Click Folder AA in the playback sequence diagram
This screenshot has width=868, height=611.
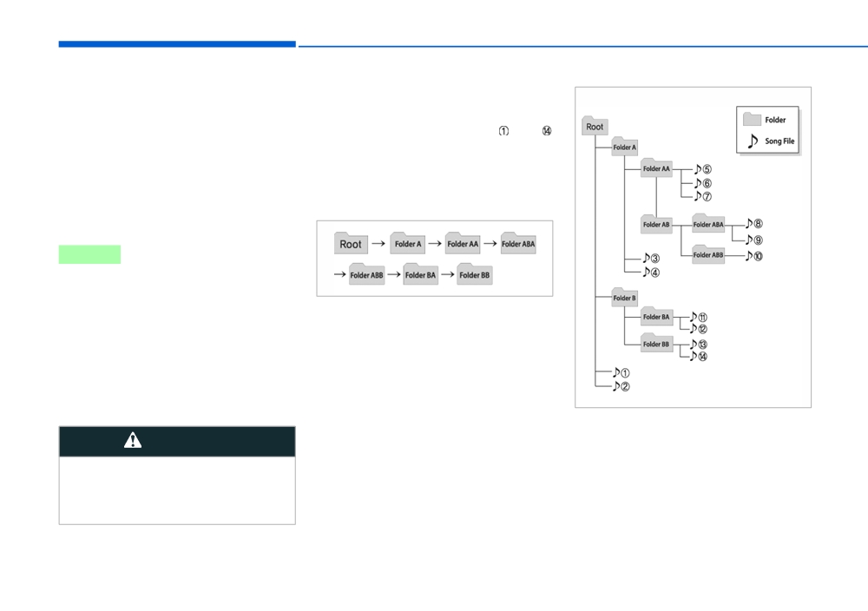pyautogui.click(x=463, y=244)
